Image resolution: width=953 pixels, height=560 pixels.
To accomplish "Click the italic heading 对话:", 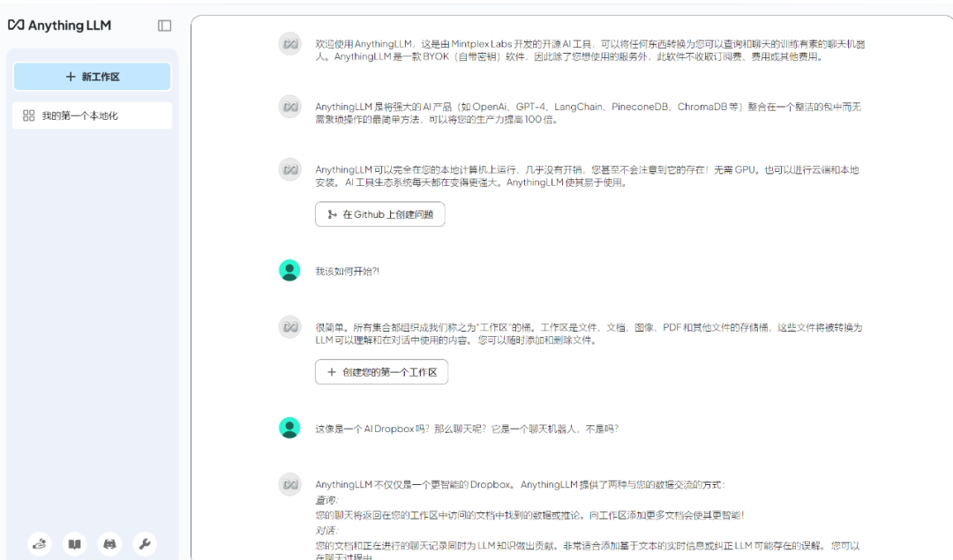I will coord(326,530).
